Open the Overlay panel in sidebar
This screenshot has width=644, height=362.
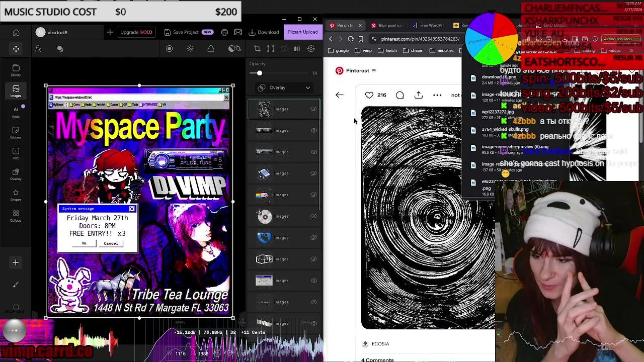(16, 174)
